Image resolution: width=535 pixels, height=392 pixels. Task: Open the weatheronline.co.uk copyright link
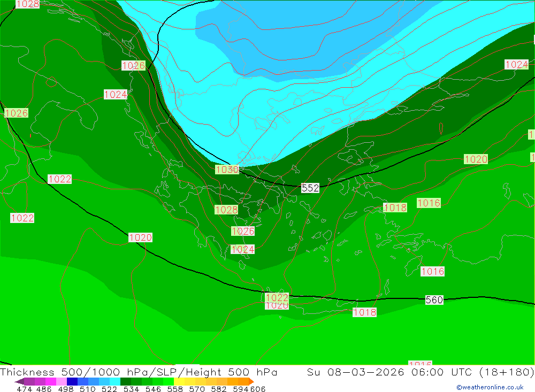490,387
